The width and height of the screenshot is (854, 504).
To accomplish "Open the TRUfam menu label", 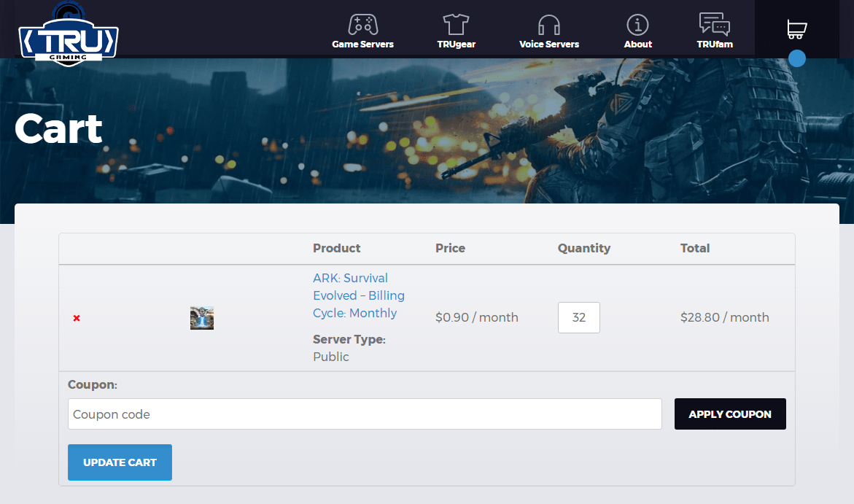I will point(715,44).
